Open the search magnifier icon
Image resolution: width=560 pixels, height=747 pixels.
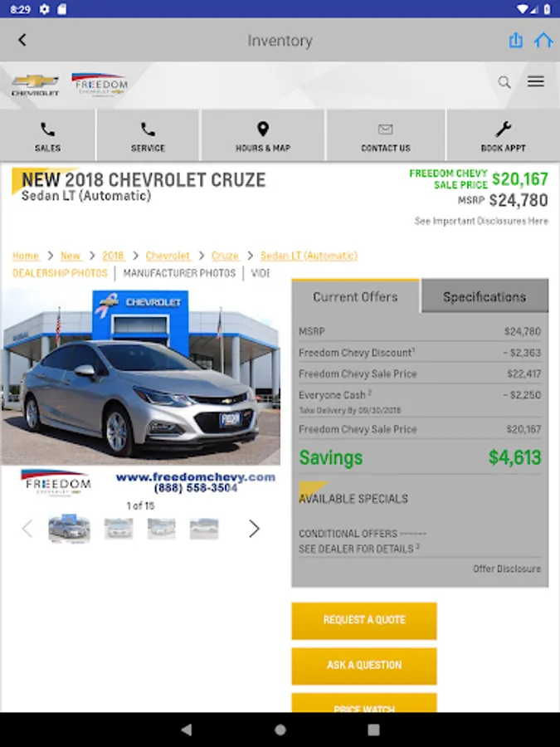504,82
